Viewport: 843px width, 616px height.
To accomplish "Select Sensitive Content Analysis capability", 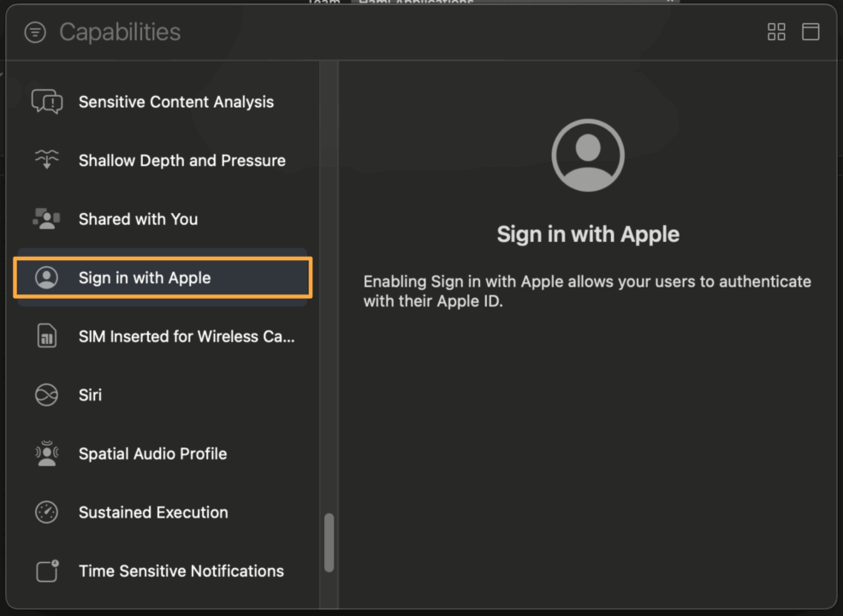I will (163, 102).
